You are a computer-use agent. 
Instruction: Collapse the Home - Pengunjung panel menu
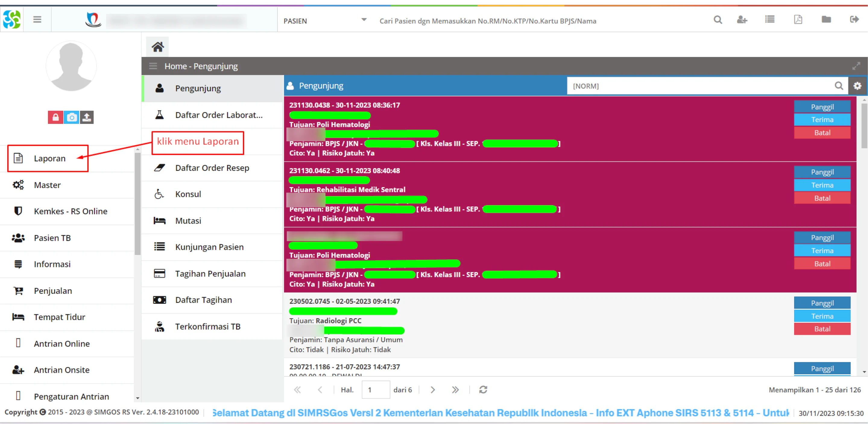click(153, 66)
